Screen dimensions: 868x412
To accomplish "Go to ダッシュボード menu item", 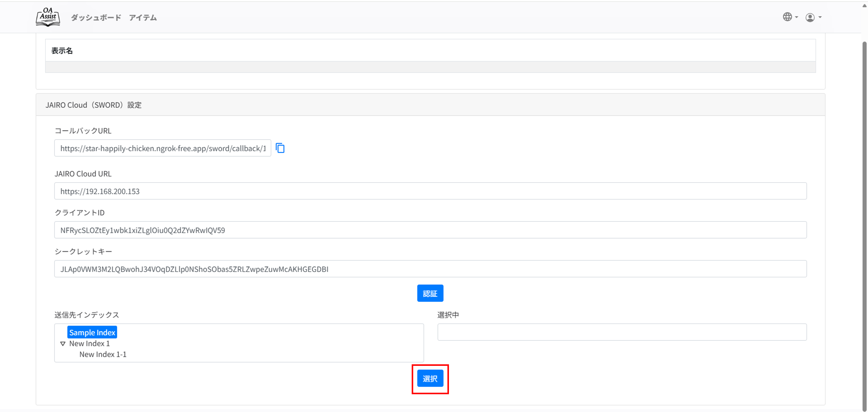I will click(96, 18).
